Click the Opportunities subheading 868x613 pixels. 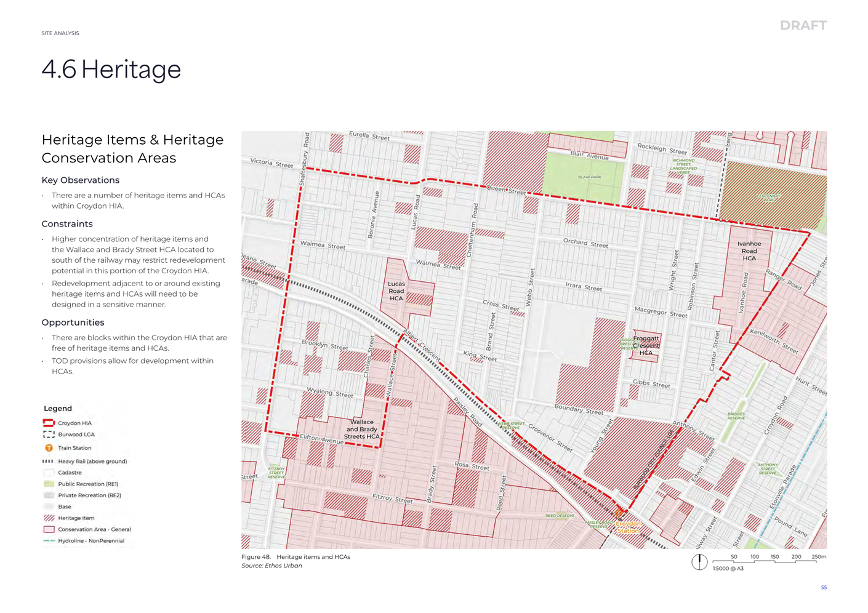73,323
